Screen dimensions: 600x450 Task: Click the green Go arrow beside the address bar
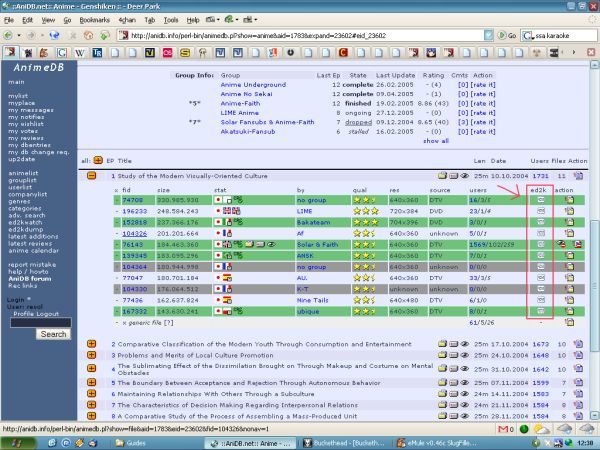pyautogui.click(x=502, y=36)
